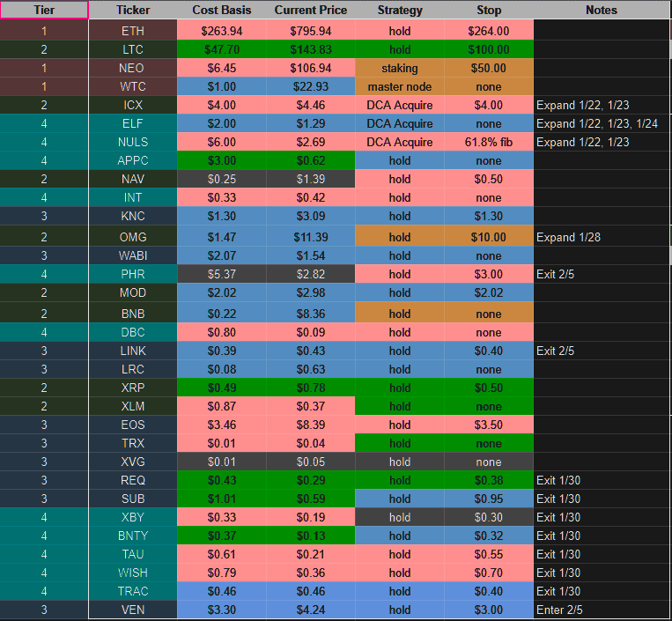Select the OMG ticker cell
Viewport: 672px width, 621px height.
click(133, 237)
